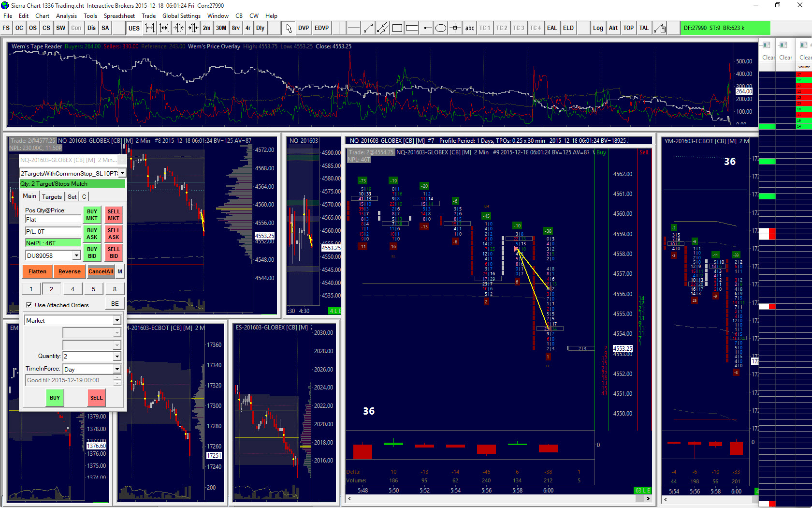The width and height of the screenshot is (812, 508).
Task: Switch chart to 2m timeframe
Action: pyautogui.click(x=206, y=28)
